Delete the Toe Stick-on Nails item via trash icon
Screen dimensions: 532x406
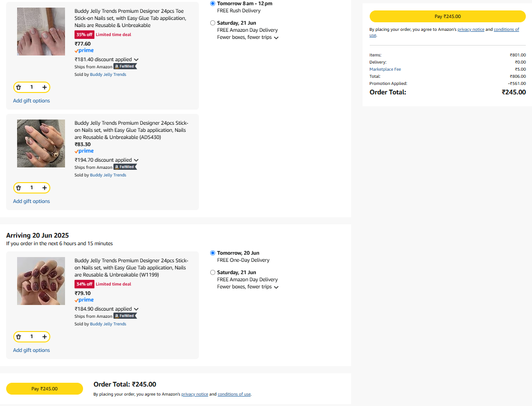pos(19,88)
